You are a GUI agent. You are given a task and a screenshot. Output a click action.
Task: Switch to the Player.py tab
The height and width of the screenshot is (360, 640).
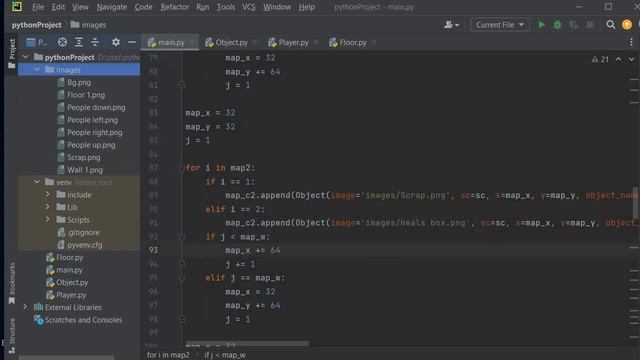[293, 42]
